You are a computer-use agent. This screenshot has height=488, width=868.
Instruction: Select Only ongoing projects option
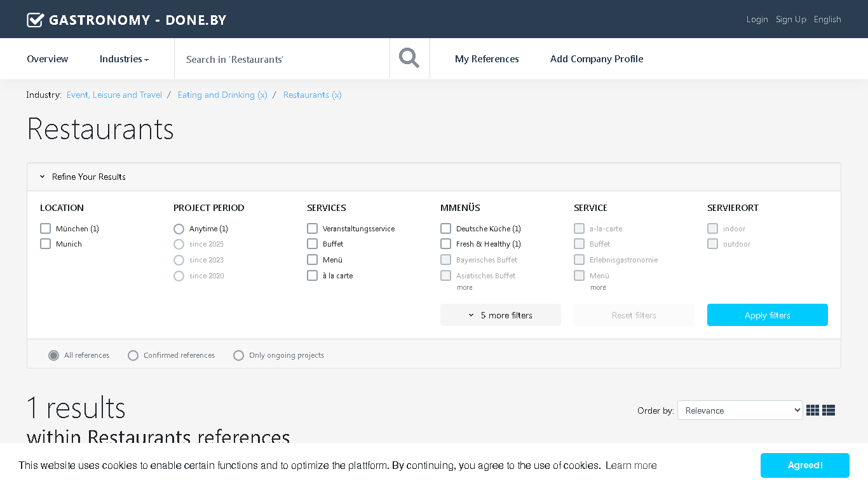pos(238,355)
